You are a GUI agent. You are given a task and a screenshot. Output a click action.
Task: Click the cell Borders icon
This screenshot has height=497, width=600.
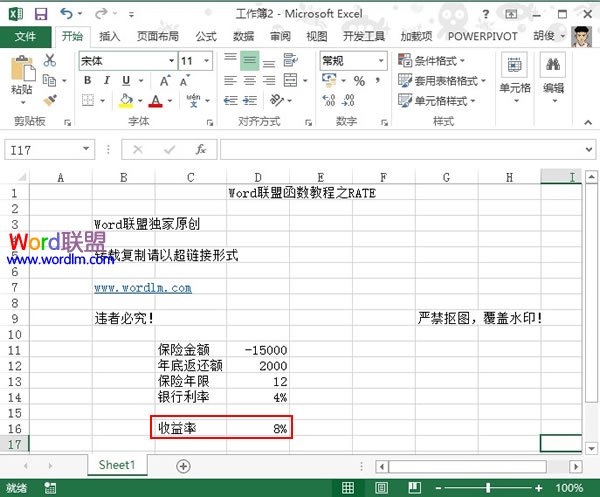pyautogui.click(x=88, y=101)
